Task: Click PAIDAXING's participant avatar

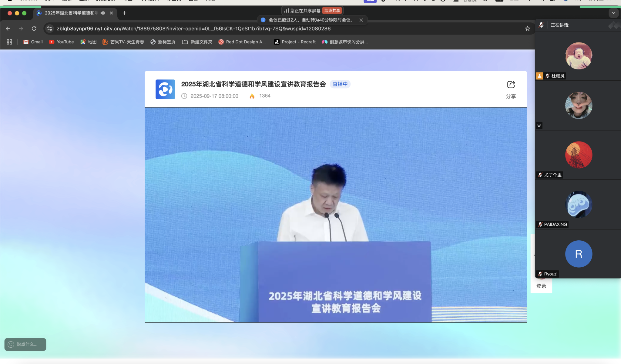Action: point(578,204)
